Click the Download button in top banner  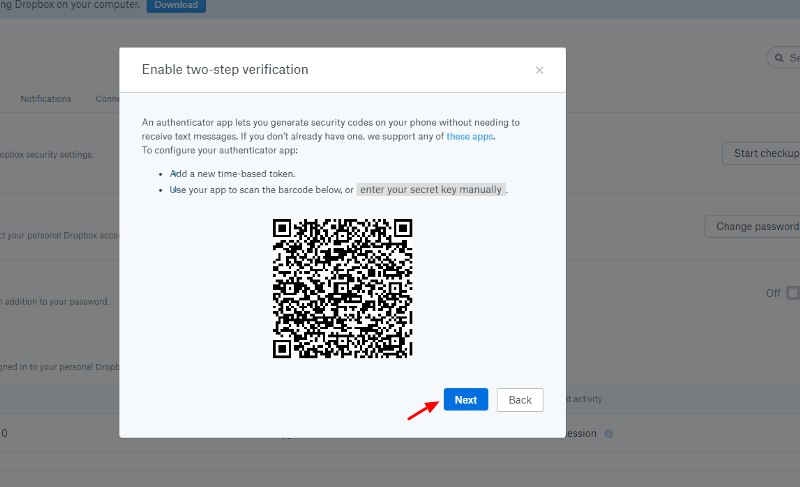[176, 5]
